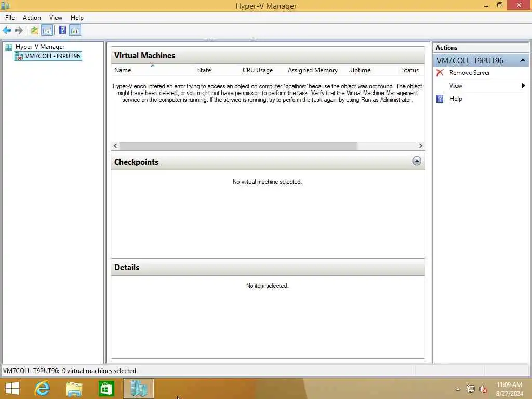532x399 pixels.
Task: Open Internet Explorer from taskbar
Action: [43, 389]
